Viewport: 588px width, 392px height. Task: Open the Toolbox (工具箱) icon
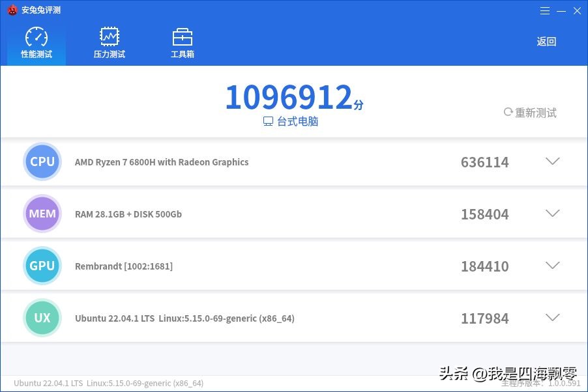pyautogui.click(x=182, y=36)
